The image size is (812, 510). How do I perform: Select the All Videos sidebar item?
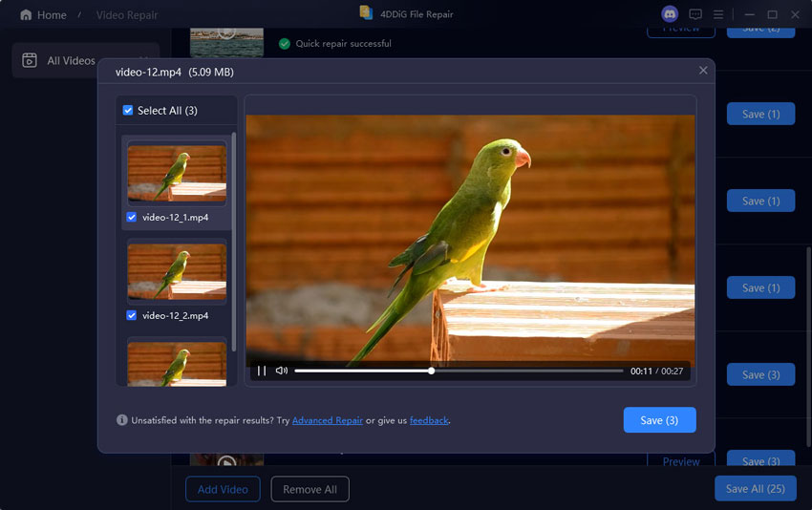[x=71, y=60]
